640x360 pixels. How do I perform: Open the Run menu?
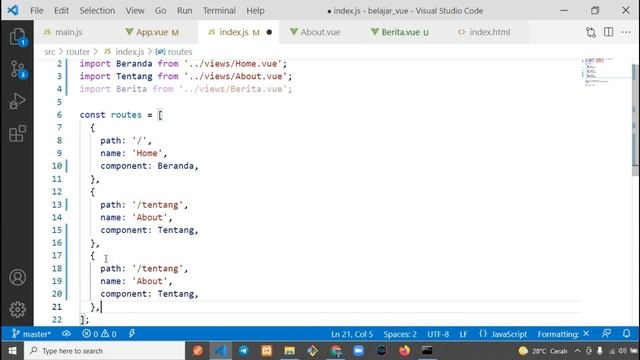pos(184,11)
